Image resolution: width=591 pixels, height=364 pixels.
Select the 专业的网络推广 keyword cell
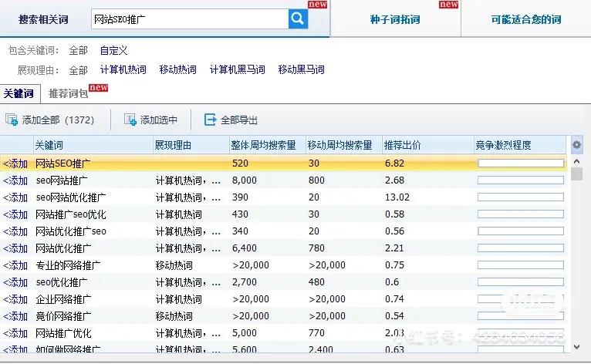coord(68,265)
